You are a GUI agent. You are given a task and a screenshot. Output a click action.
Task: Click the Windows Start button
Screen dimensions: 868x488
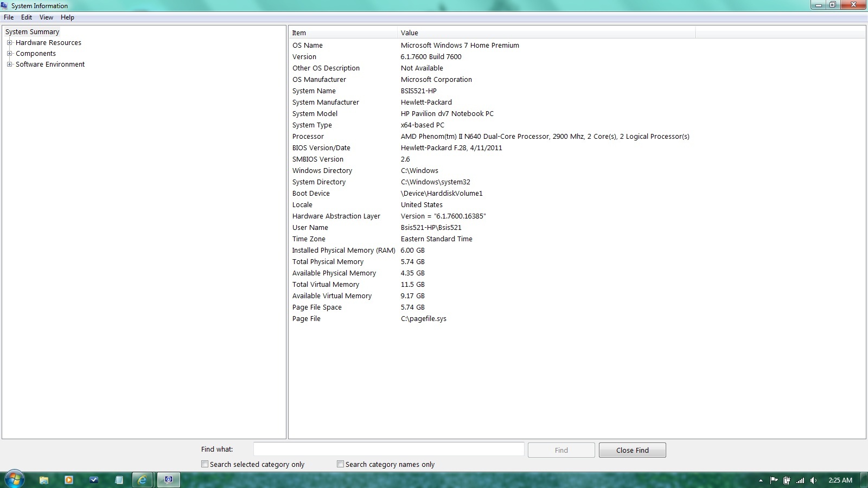click(15, 479)
